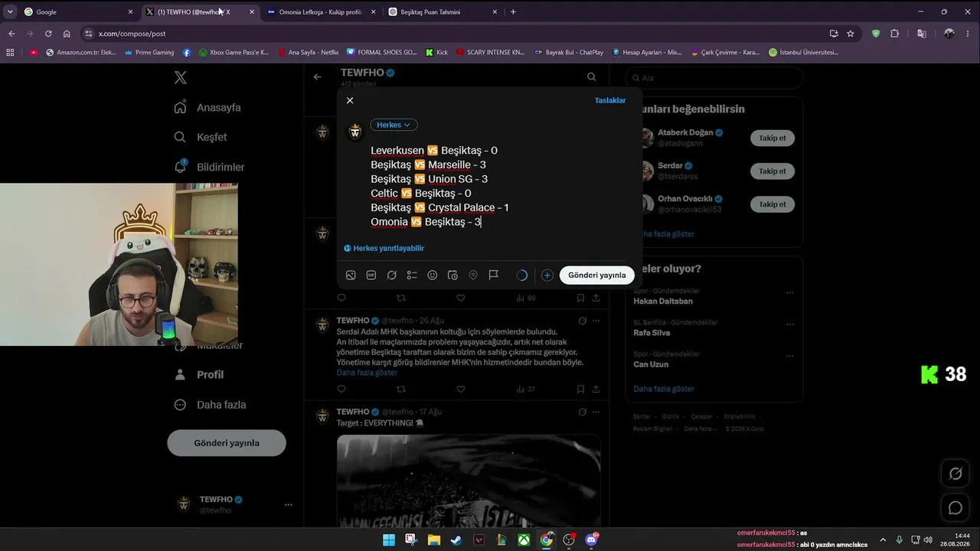Open Taslaklar drafts
Viewport: 980px width, 551px height.
tap(610, 100)
